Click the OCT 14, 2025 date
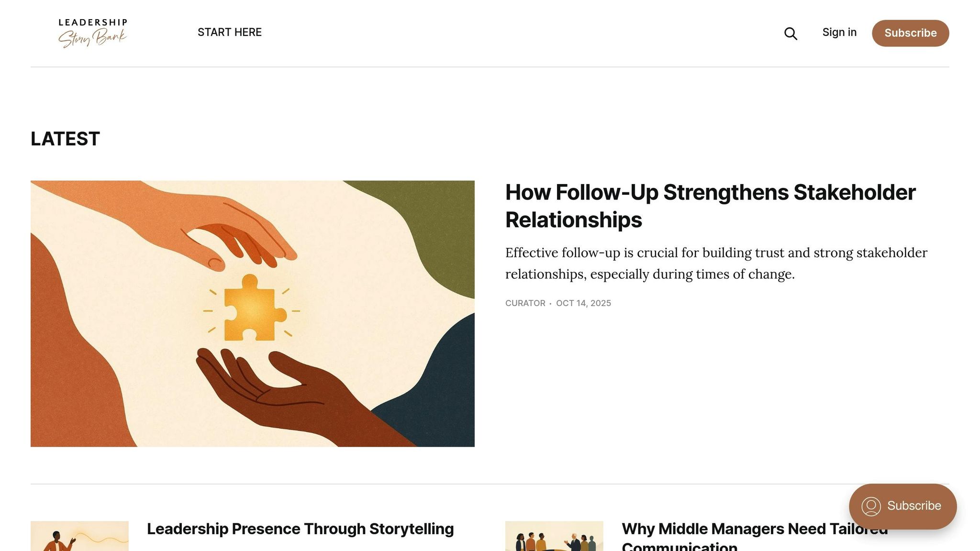Screen dimensions: 980x551 [583, 303]
